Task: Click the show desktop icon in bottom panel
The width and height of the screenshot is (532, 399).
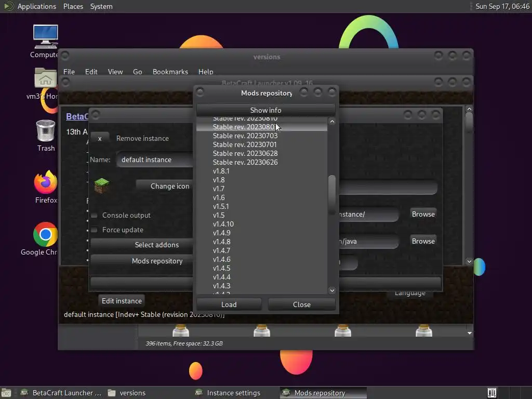Action: (x=6, y=393)
